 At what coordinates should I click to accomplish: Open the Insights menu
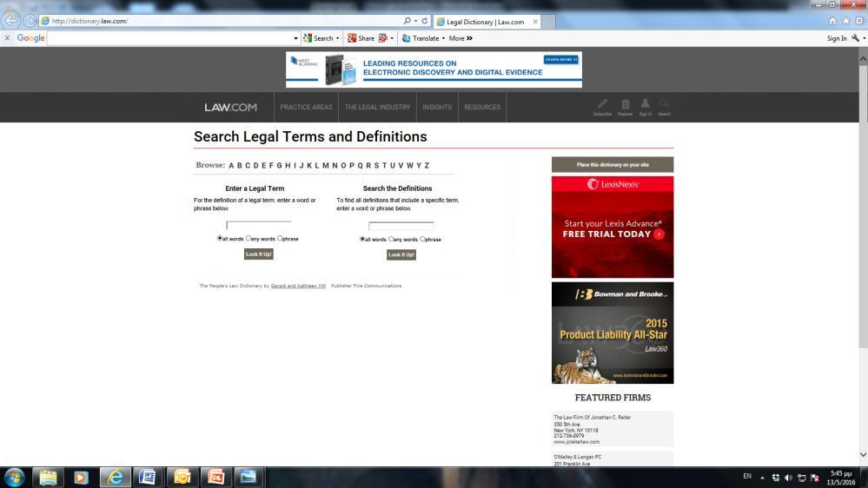pyautogui.click(x=437, y=107)
